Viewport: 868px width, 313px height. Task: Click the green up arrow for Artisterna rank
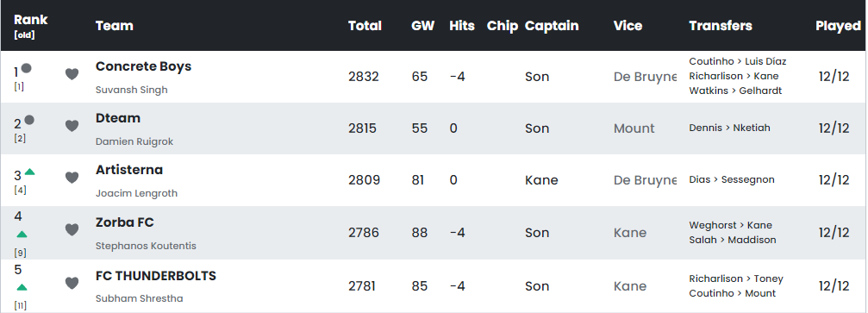point(30,172)
